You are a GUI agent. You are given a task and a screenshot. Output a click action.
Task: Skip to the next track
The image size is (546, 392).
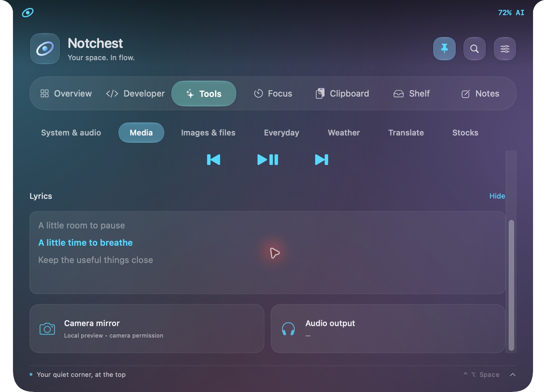tap(322, 160)
